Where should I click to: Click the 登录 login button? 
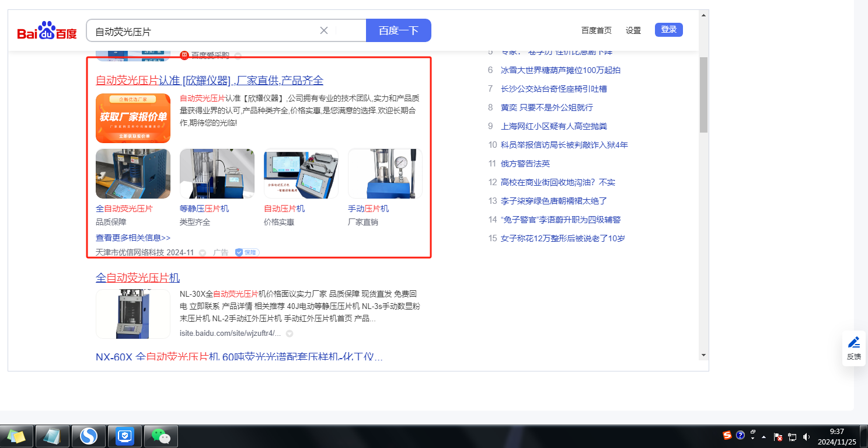coord(669,30)
